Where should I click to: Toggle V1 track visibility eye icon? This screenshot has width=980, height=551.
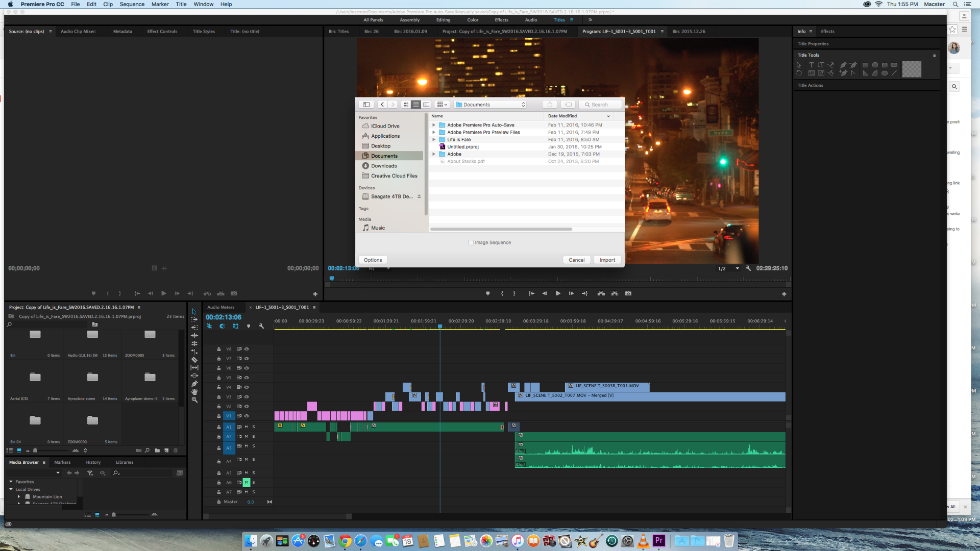(249, 416)
